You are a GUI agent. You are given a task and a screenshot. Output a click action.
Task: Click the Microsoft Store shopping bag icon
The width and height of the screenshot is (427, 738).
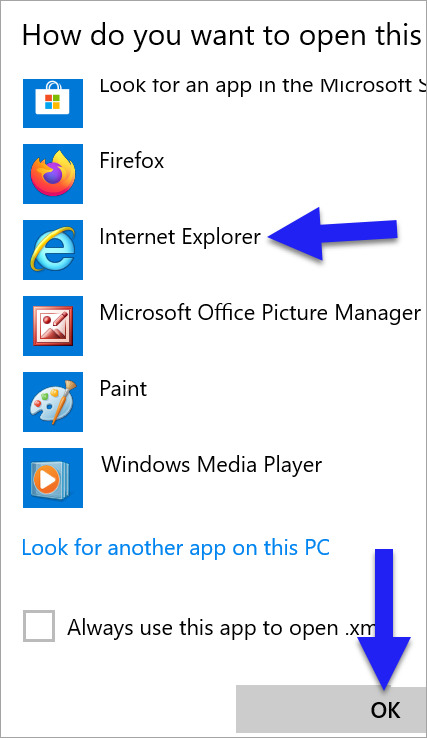point(53,103)
